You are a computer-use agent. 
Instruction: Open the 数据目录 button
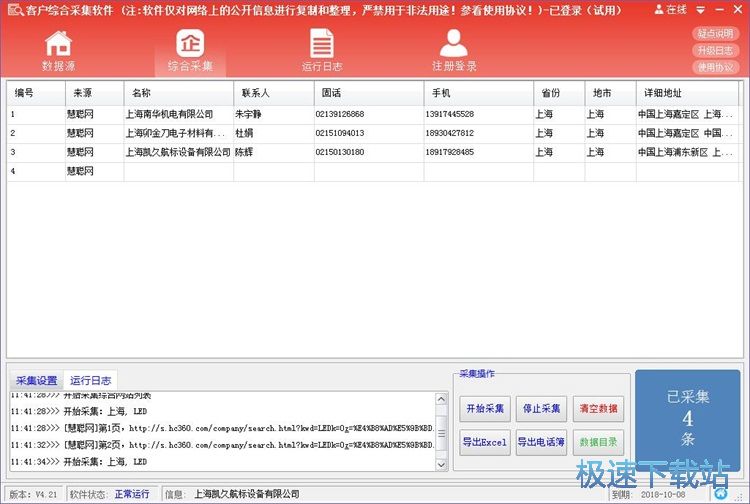click(598, 442)
